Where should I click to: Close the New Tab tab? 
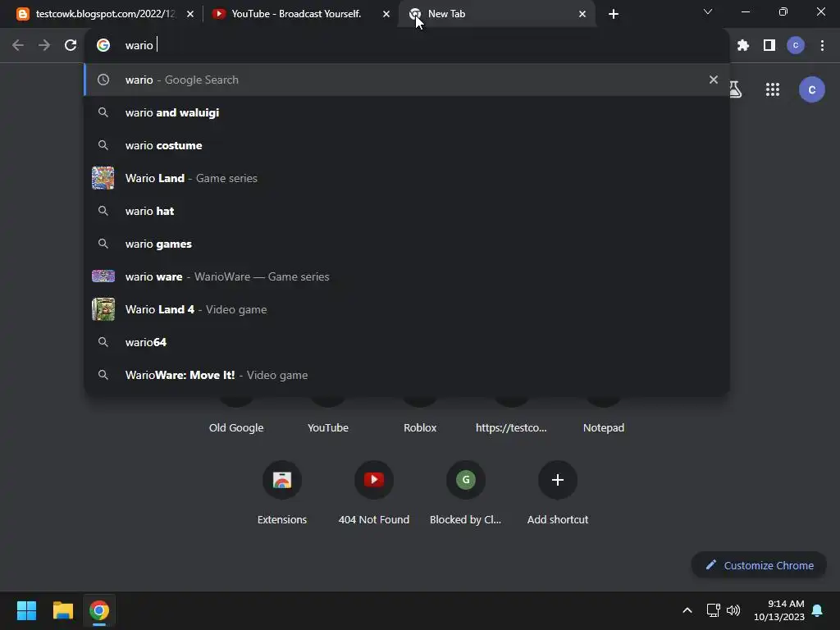coord(582,14)
